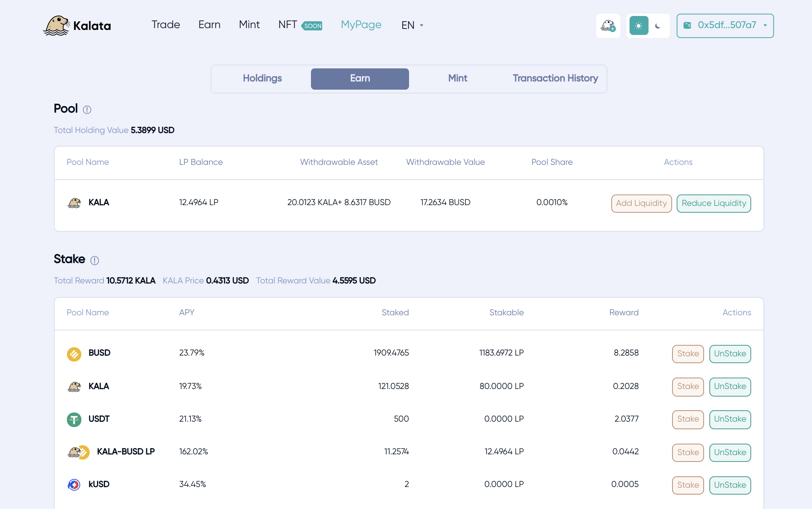Switch to dark mode moon toggle
Viewport: 812px width, 509px height.
(658, 26)
